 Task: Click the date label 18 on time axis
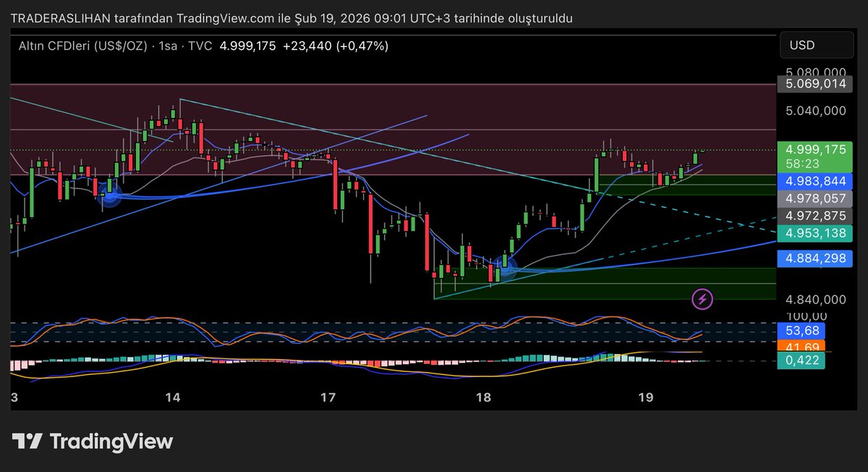tap(483, 397)
